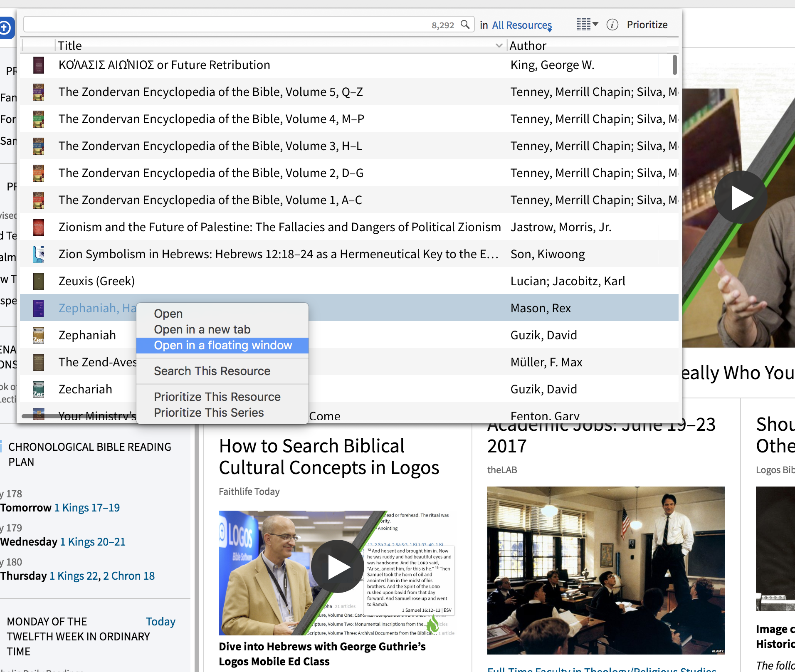This screenshot has width=795, height=672.
Task: Select Zondervan Encyclopedia Volume 1, A–C title
Action: point(210,200)
